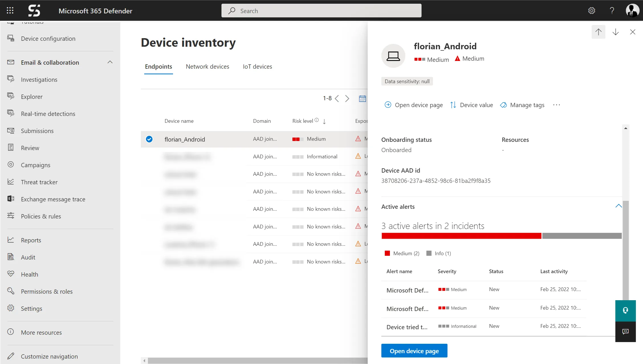Viewport: 643px width, 364px height.
Task: Open settings gear in top bar
Action: point(592,11)
